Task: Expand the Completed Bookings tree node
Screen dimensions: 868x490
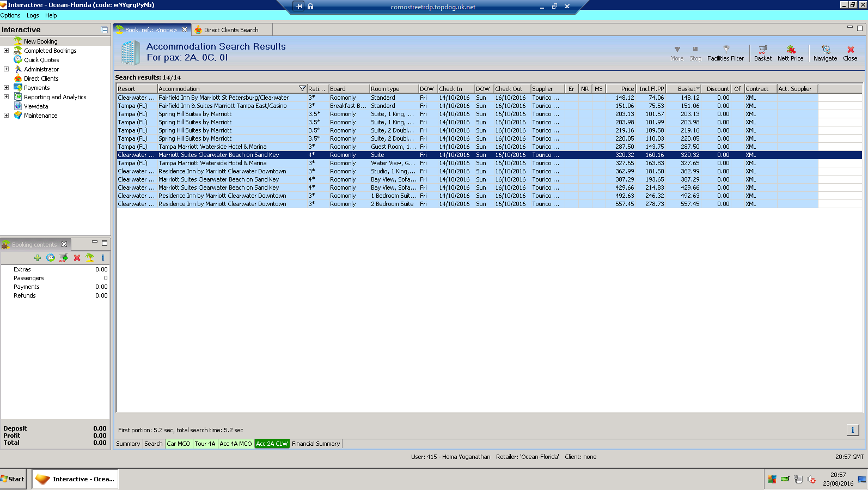Action: 6,51
